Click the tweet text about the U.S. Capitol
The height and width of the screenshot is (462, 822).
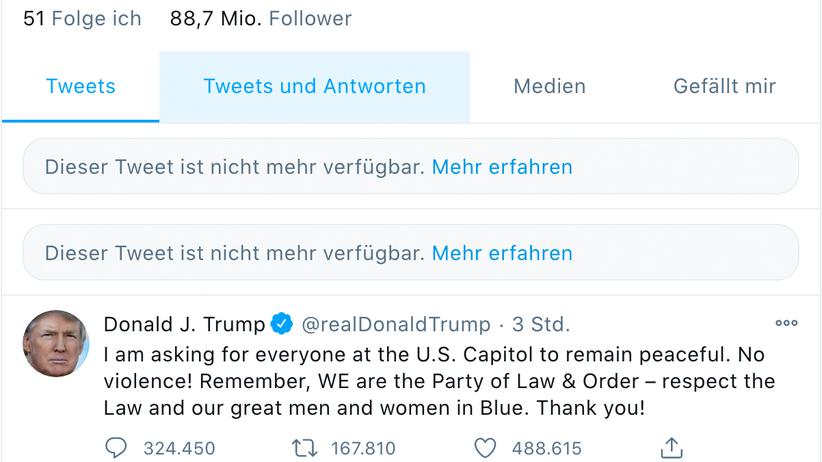pyautogui.click(x=439, y=381)
